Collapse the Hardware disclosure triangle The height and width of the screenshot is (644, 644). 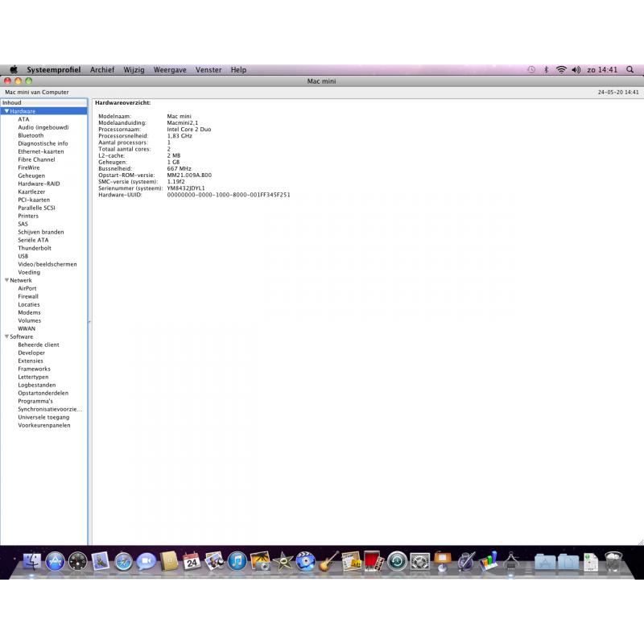[x=6, y=111]
